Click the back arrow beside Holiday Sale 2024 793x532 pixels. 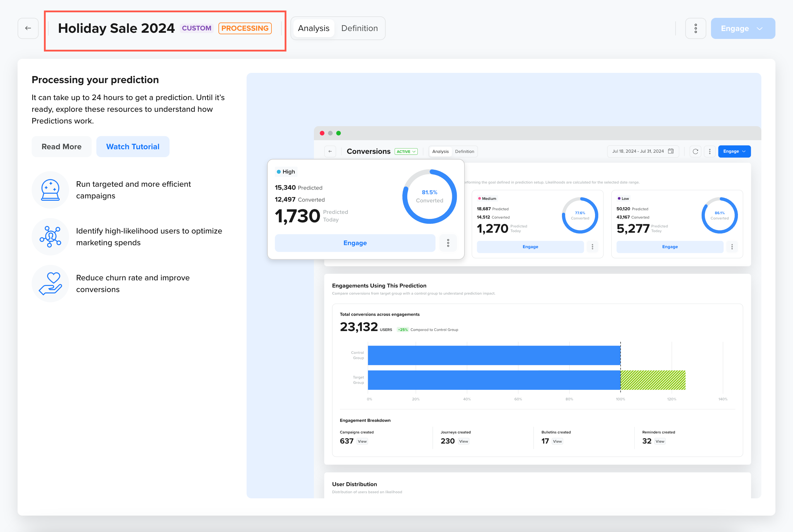point(28,28)
